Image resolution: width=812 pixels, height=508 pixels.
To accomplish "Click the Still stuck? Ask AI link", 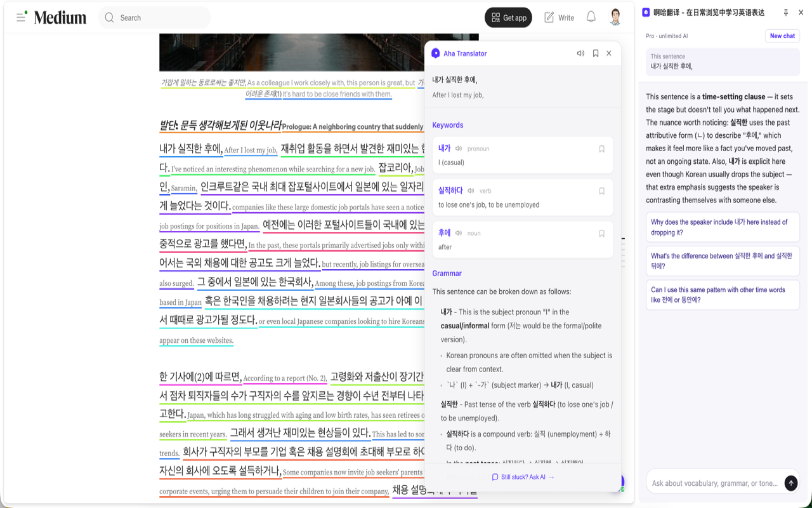I will (523, 477).
